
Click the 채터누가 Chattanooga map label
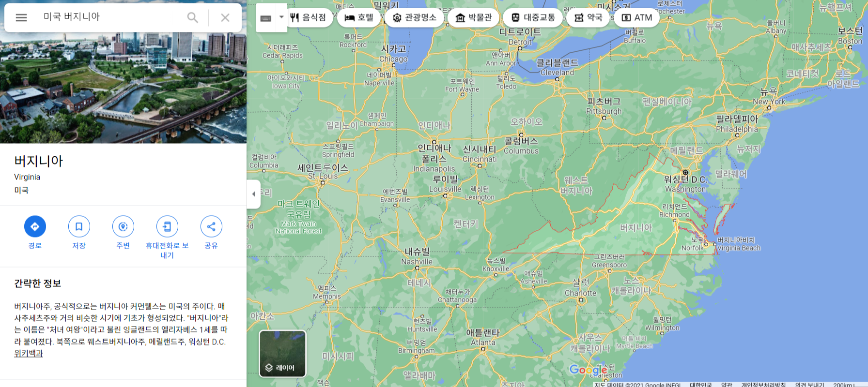[x=457, y=296]
